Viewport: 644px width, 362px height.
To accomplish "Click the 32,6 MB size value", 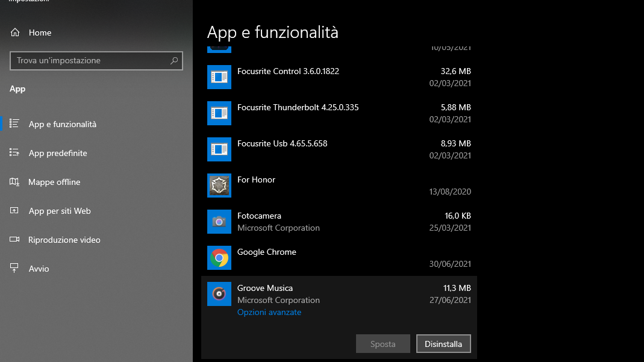I will tap(456, 71).
